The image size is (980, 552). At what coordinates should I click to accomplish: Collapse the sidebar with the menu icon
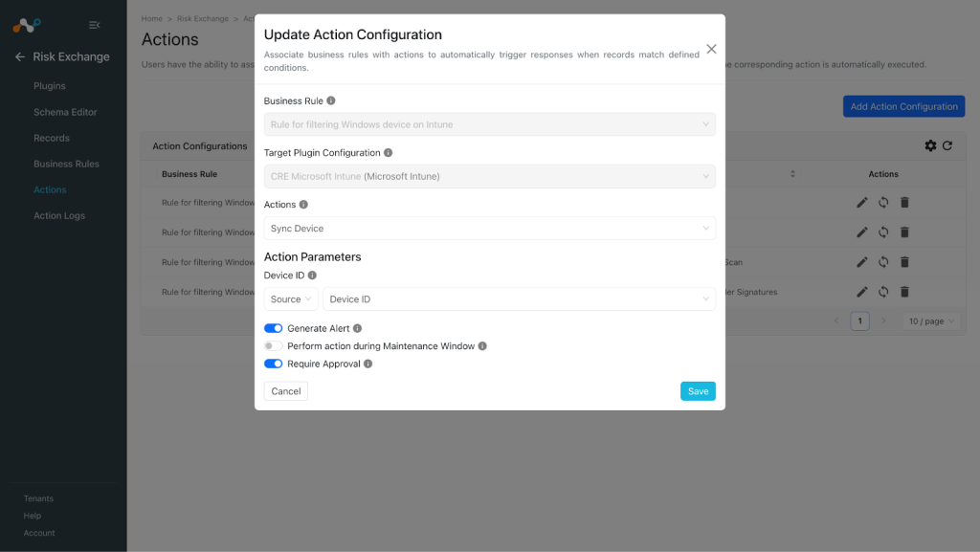[95, 25]
